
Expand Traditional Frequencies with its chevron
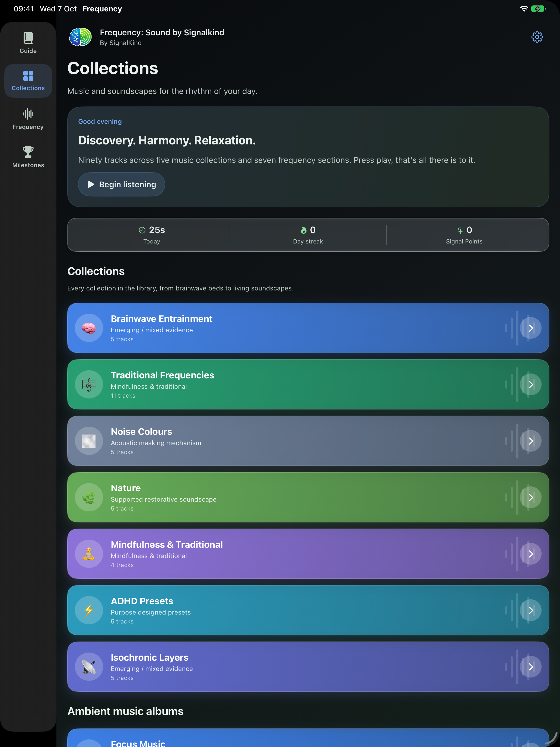531,384
